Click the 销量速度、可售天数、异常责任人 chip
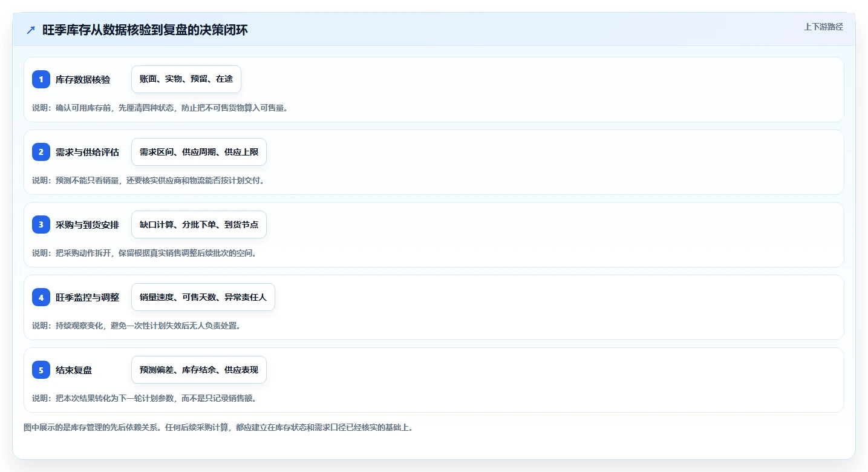 pos(203,297)
